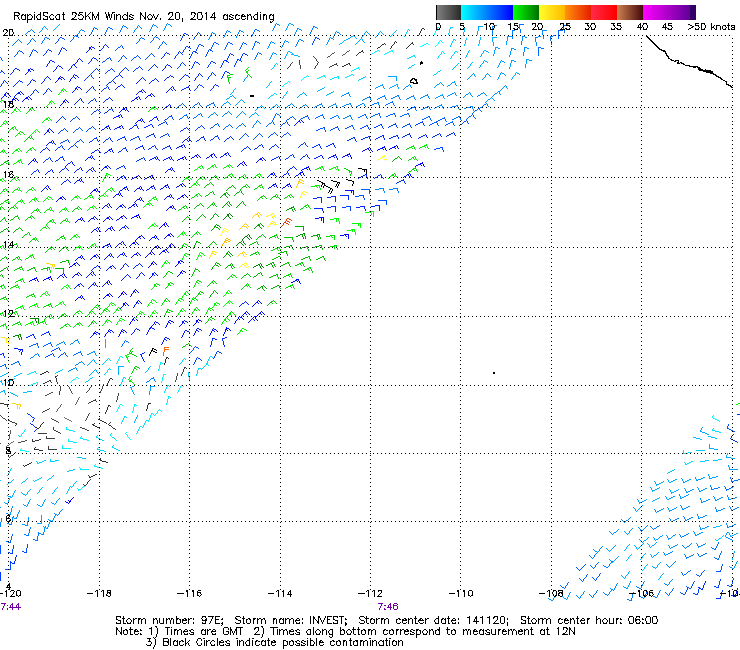The width and height of the screenshot is (740, 650).
Task: Click the cyan 5-10 knots legend color
Action: coord(474,12)
